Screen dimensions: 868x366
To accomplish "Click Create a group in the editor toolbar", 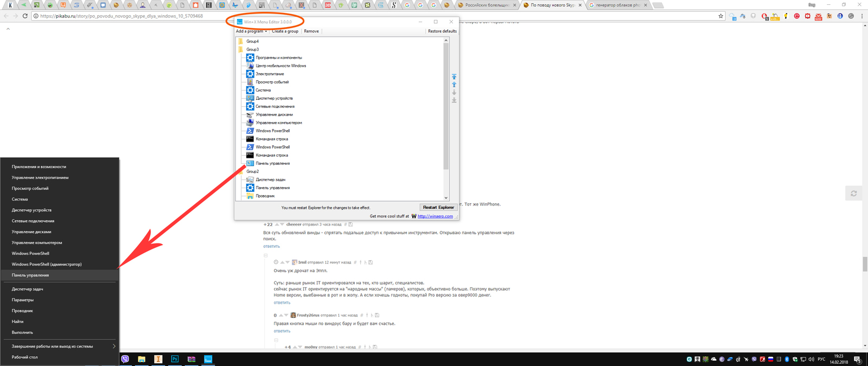I will [x=285, y=31].
